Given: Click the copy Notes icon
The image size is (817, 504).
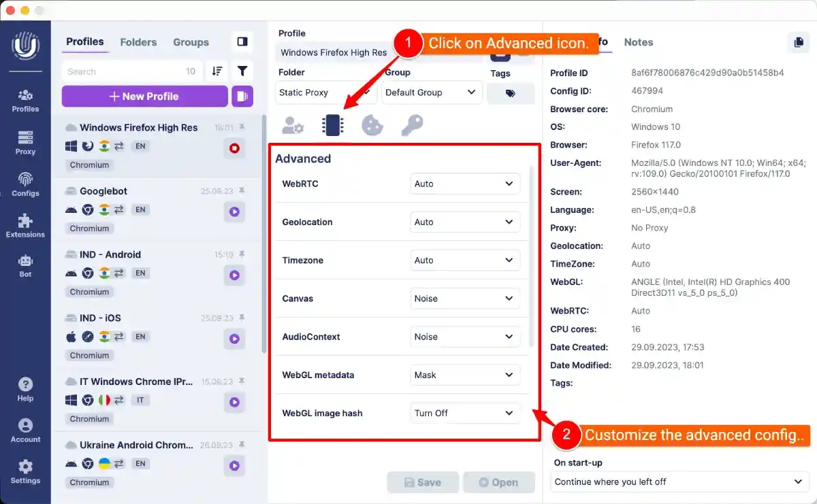Looking at the screenshot, I should [798, 42].
